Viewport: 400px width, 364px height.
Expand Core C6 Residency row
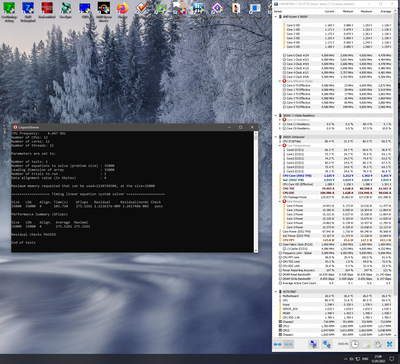[280, 128]
